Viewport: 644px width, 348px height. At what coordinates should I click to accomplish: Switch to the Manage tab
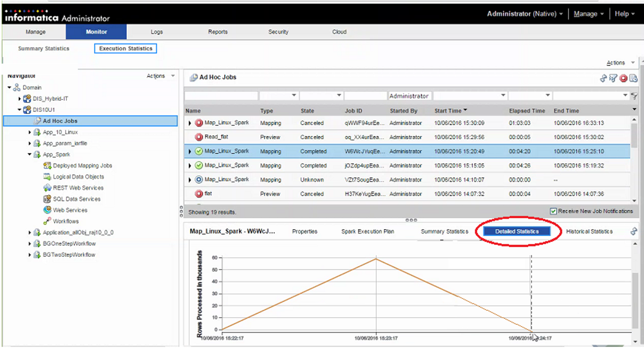[35, 32]
